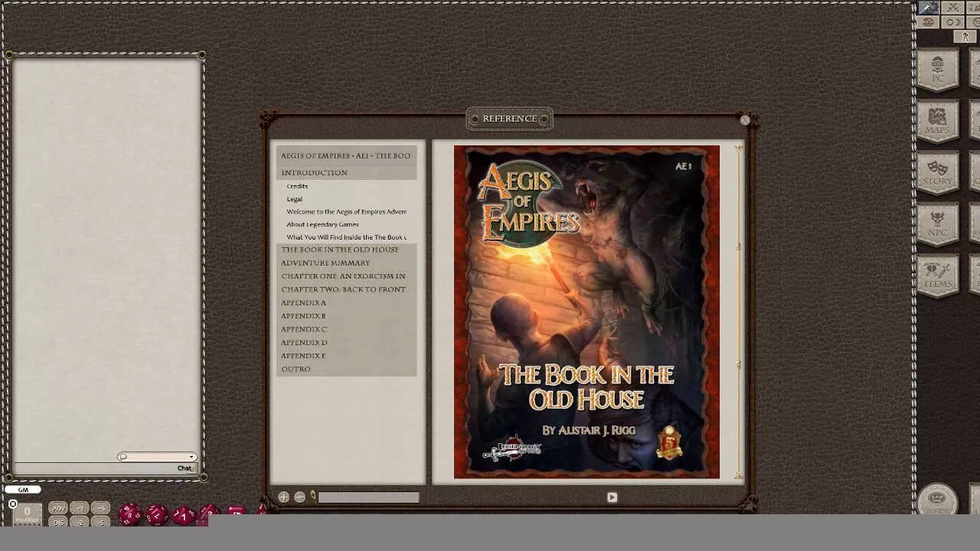This screenshot has height=551, width=980.
Task: Click the Reference search filter field
Action: pos(368,497)
